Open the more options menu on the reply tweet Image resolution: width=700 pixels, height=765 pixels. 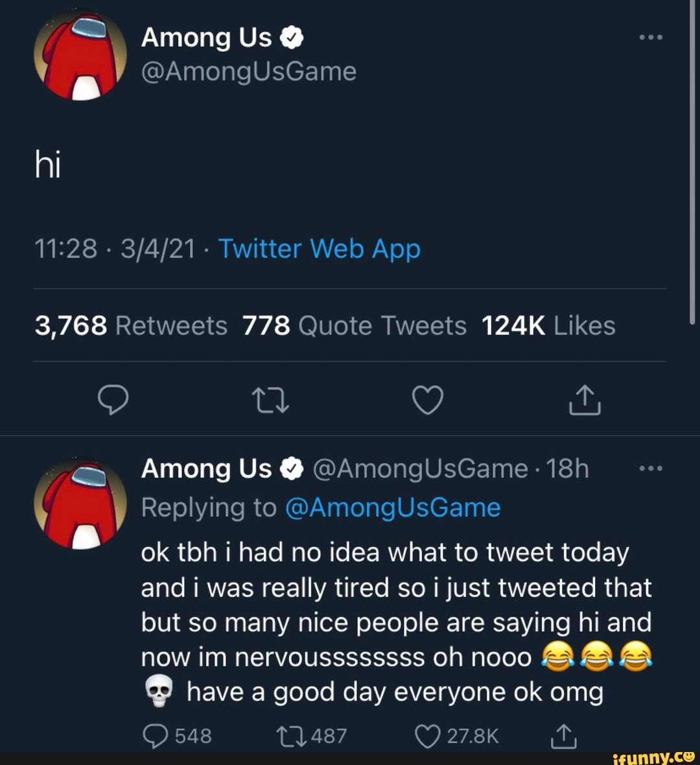[x=651, y=468]
